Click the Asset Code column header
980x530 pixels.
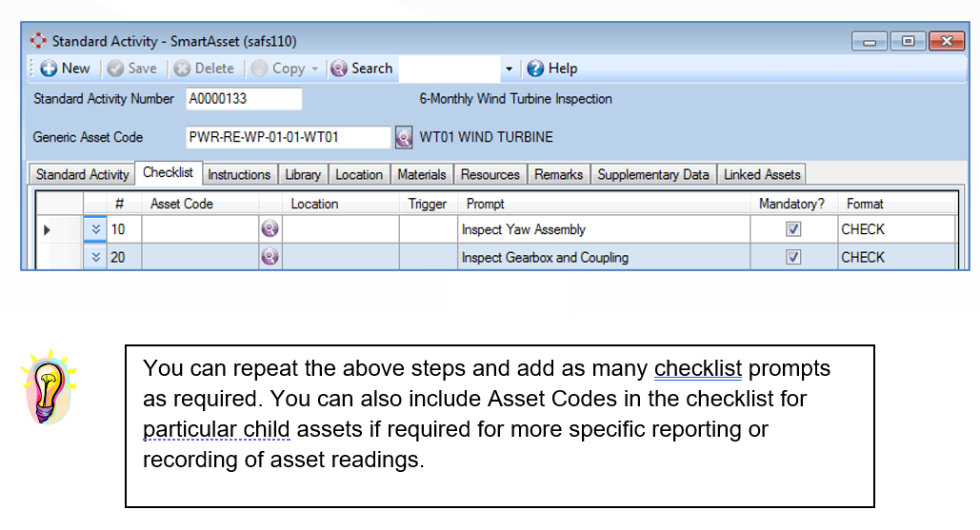click(x=200, y=204)
